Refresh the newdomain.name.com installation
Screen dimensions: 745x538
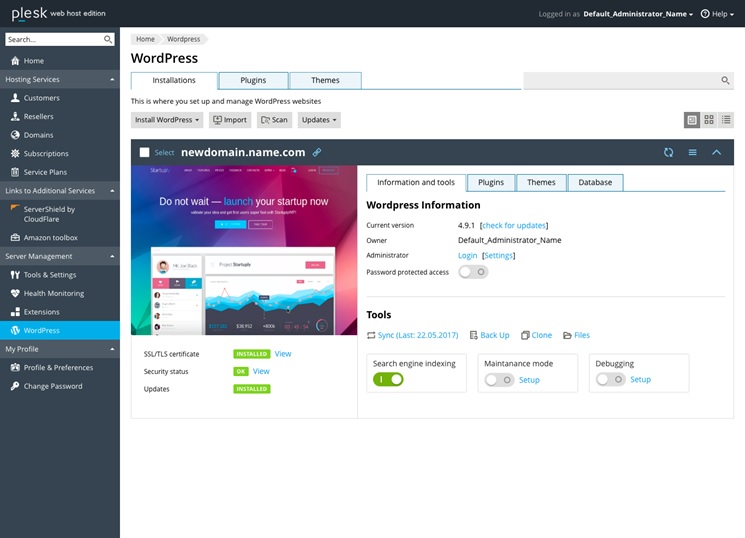click(669, 152)
